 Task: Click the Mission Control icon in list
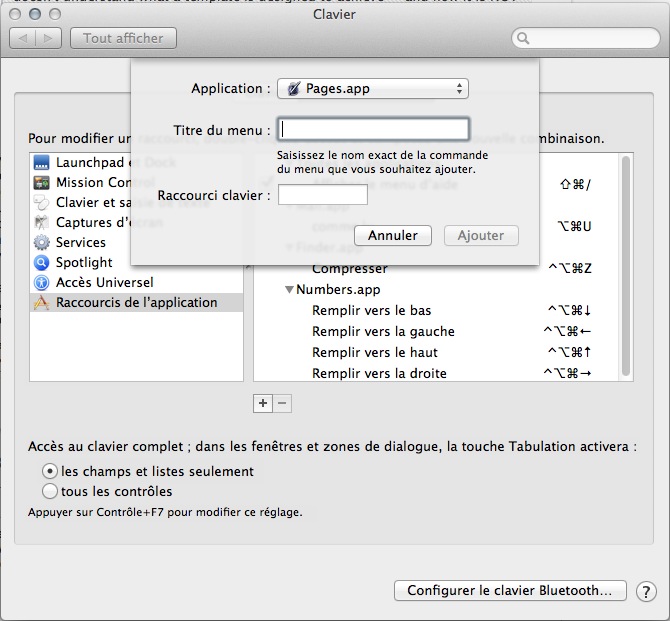pyautogui.click(x=41, y=182)
